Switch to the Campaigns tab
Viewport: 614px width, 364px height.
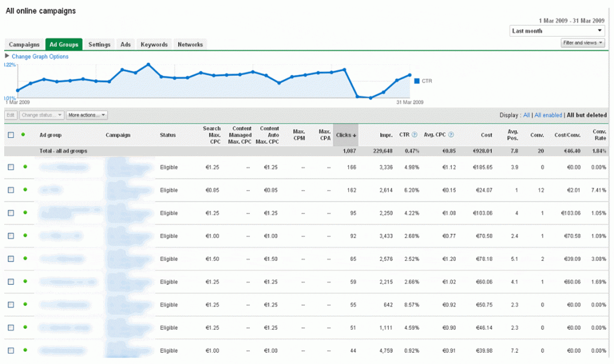point(24,44)
